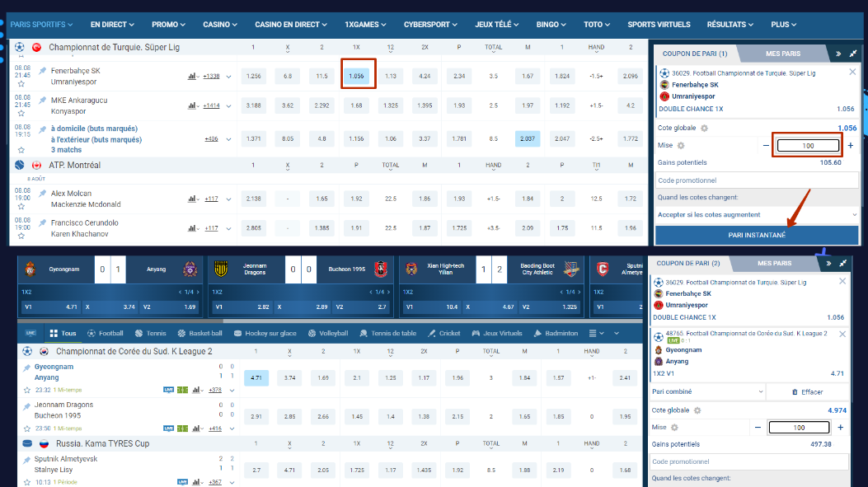
Task: Filter live events by Cricket
Action: click(444, 333)
